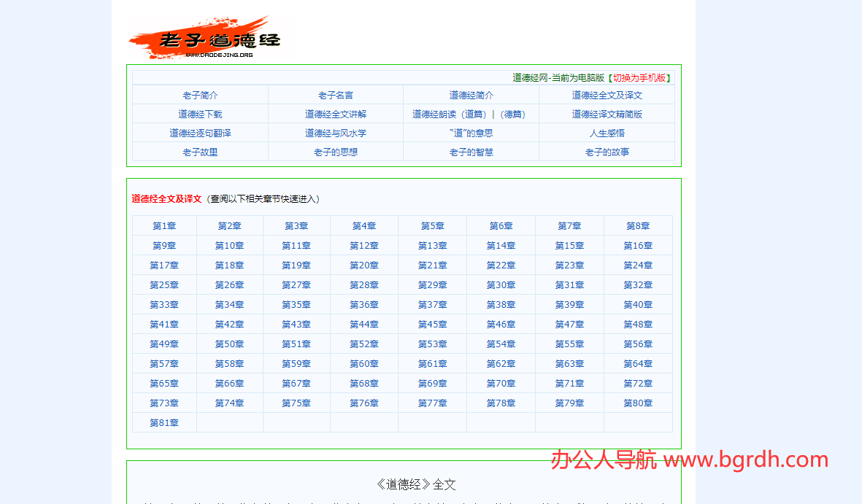The image size is (862, 504).
Task: Browse 道德经逐句翻译
Action: point(199,133)
